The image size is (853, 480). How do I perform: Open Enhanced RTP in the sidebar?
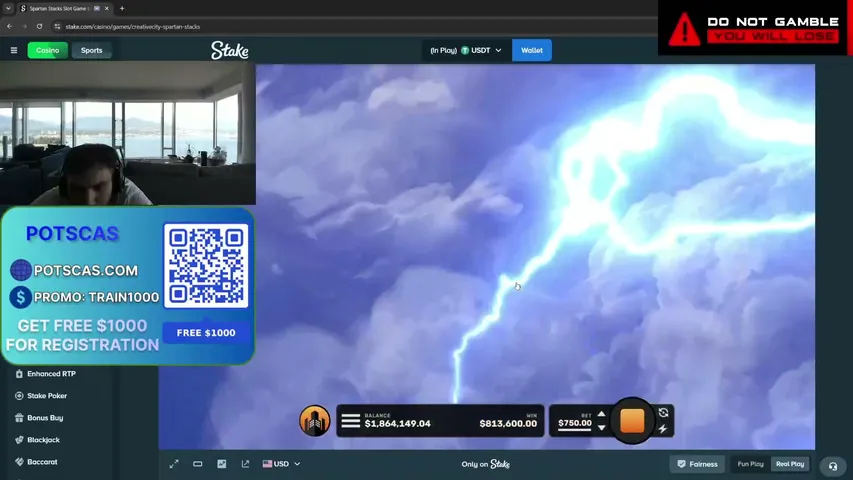(51, 374)
